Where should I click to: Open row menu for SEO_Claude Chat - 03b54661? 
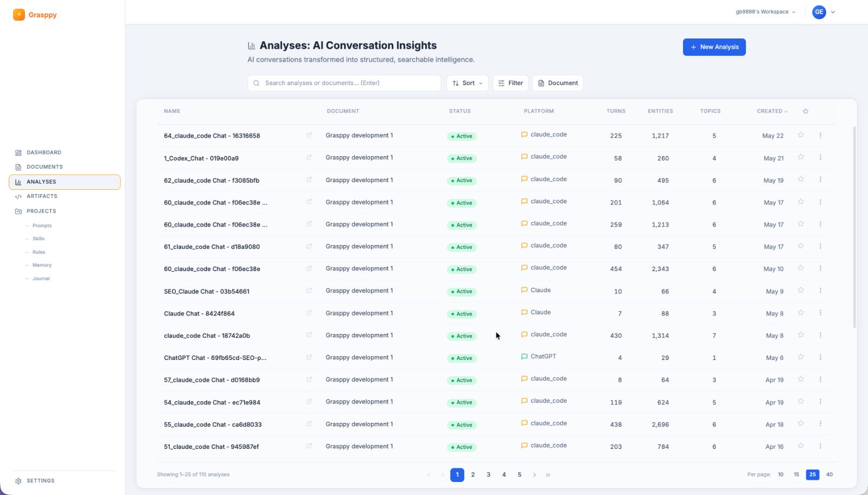[820, 291]
